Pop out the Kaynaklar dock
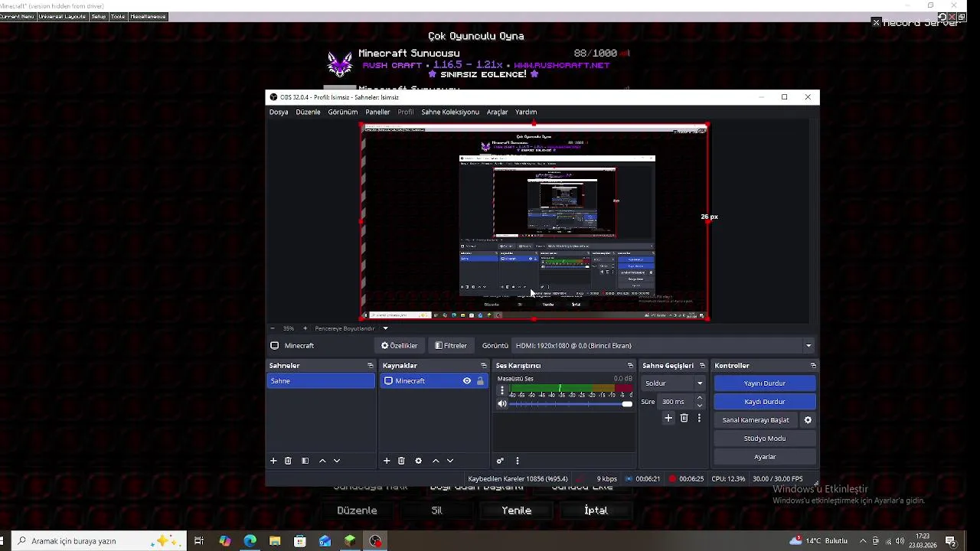 coord(484,365)
